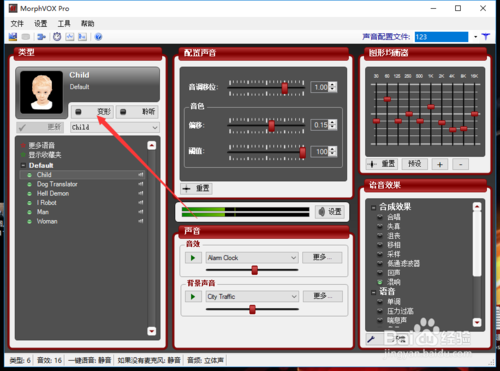500x371 pixels.
Task: Open the Alarm Clock sound effect dropdown
Action: pyautogui.click(x=252, y=258)
